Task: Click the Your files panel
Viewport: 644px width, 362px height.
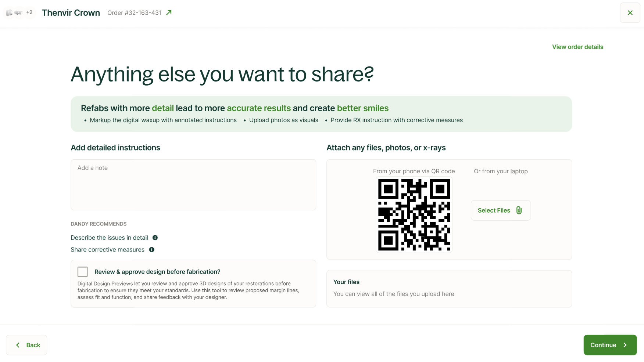Action: (449, 289)
